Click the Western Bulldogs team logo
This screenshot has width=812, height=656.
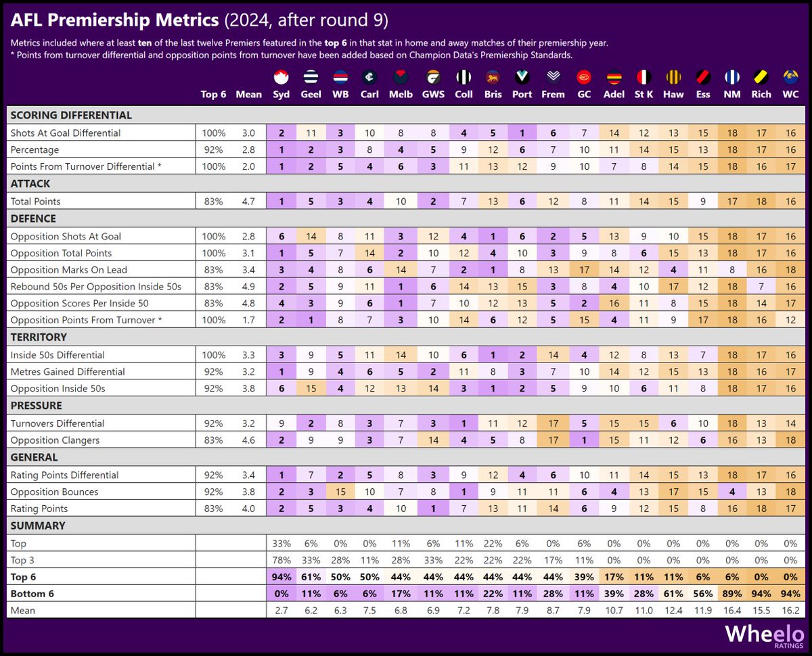[340, 76]
